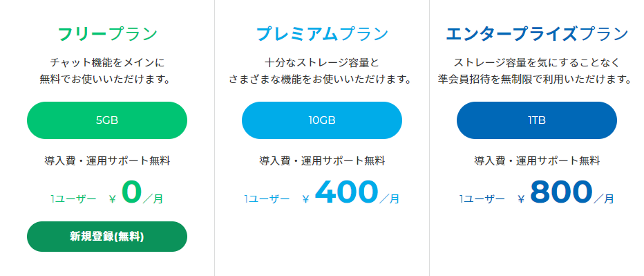Click the 新規登録(無料) button

107,237
